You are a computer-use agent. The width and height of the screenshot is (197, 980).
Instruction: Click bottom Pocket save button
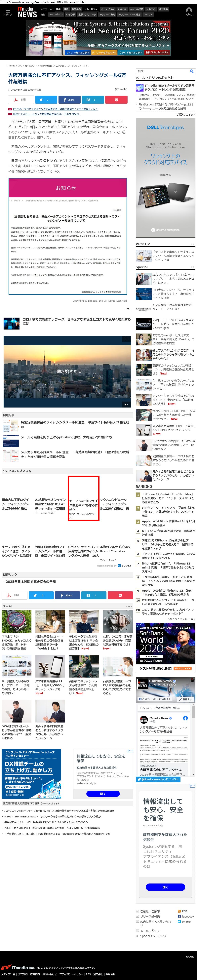tap(120, 595)
